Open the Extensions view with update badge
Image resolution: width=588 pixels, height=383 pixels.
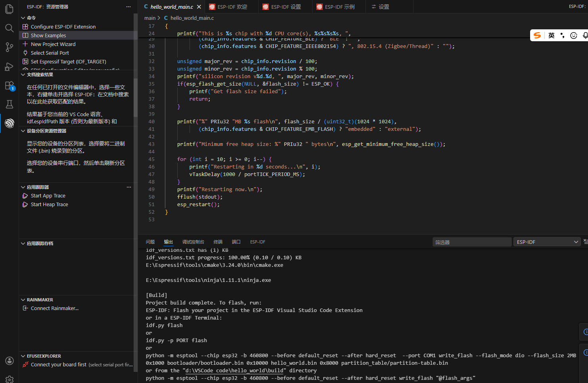(x=9, y=85)
